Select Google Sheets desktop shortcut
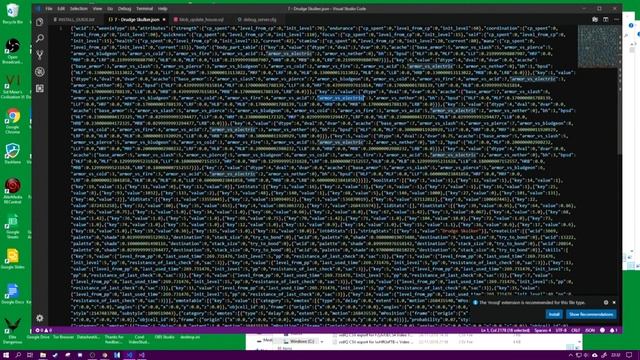 (13, 227)
